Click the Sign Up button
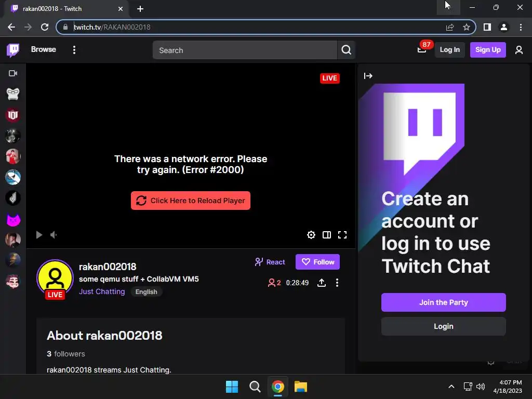The width and height of the screenshot is (532, 399). pos(488,50)
